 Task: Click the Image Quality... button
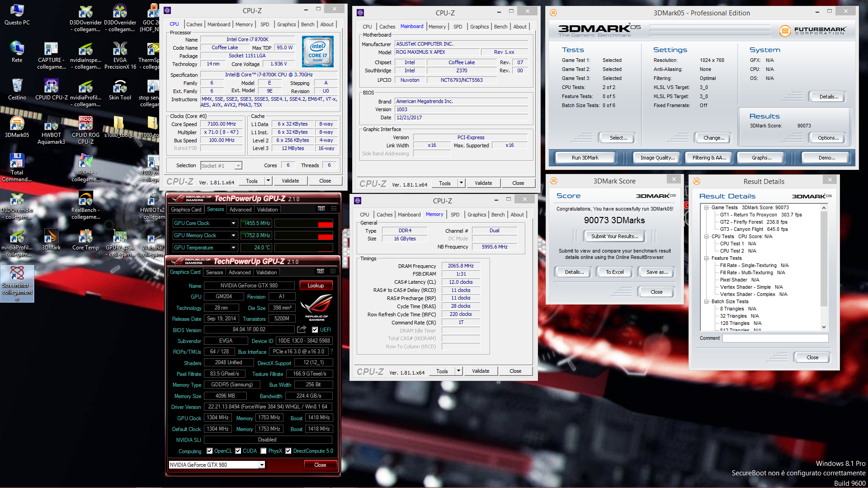[x=657, y=158]
